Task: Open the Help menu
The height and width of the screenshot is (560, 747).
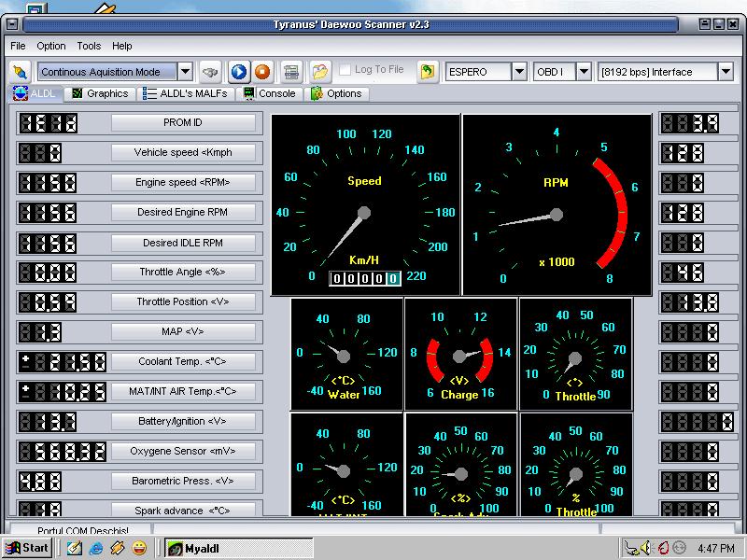Action: (x=122, y=46)
